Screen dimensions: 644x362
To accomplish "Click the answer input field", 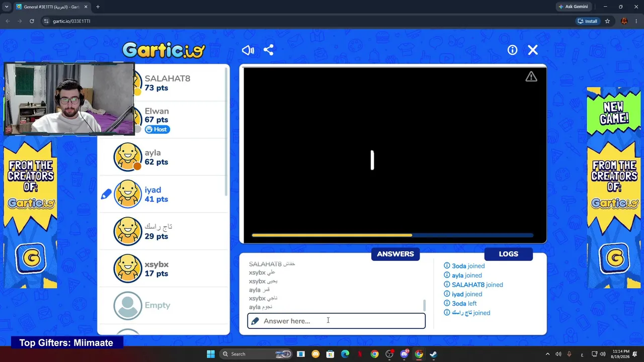I will [x=336, y=321].
